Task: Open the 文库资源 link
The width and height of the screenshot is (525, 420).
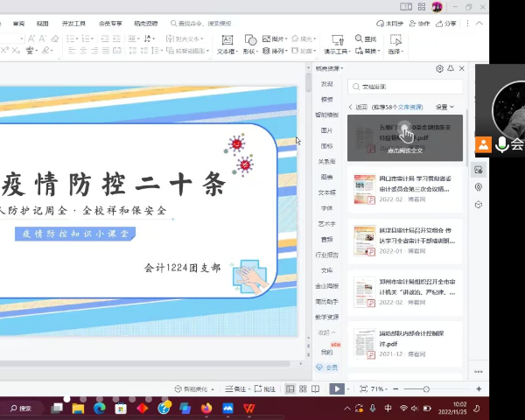Action: 410,107
